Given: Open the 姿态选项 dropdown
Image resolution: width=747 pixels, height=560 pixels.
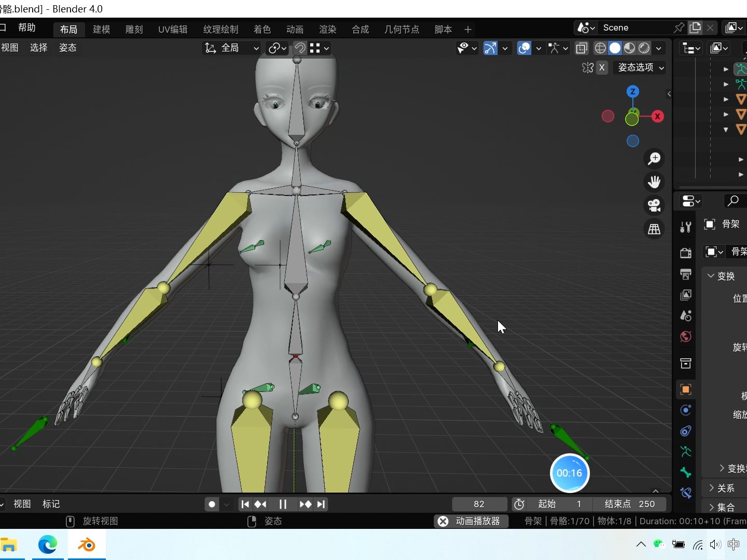Looking at the screenshot, I should tap(640, 67).
